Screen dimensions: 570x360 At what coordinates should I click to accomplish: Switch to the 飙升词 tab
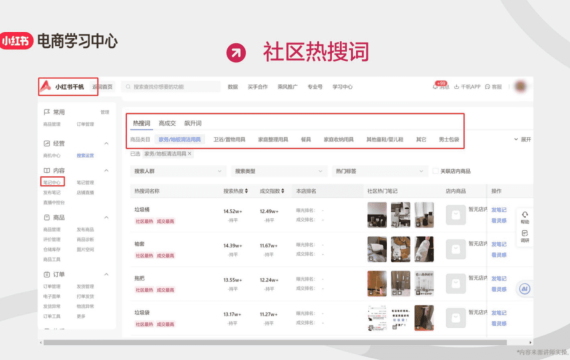click(193, 123)
